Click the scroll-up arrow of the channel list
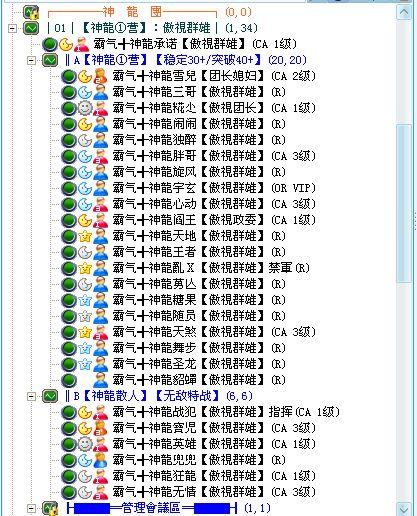Screen dimensions: 417x516 404,13
